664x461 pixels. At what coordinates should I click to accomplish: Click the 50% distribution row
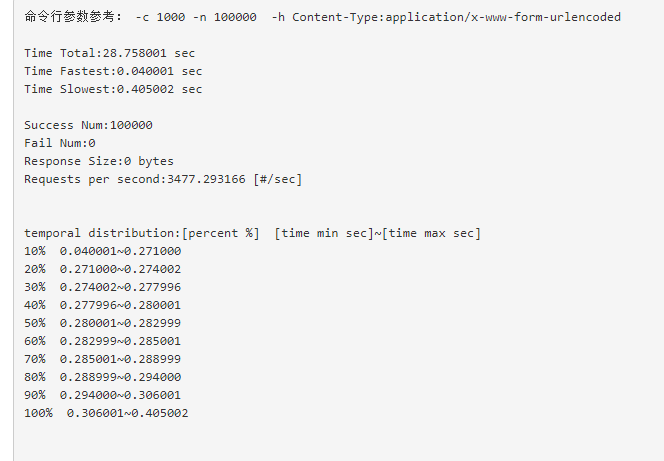[x=103, y=323]
